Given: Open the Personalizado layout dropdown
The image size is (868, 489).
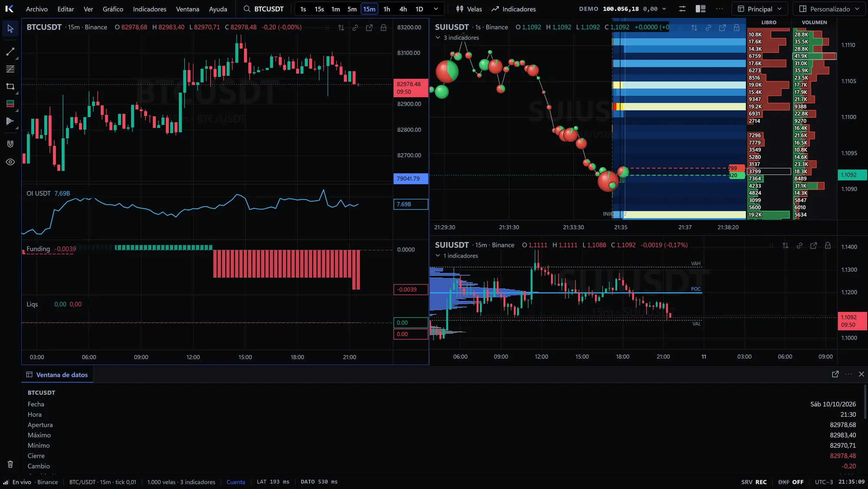Looking at the screenshot, I should [829, 9].
